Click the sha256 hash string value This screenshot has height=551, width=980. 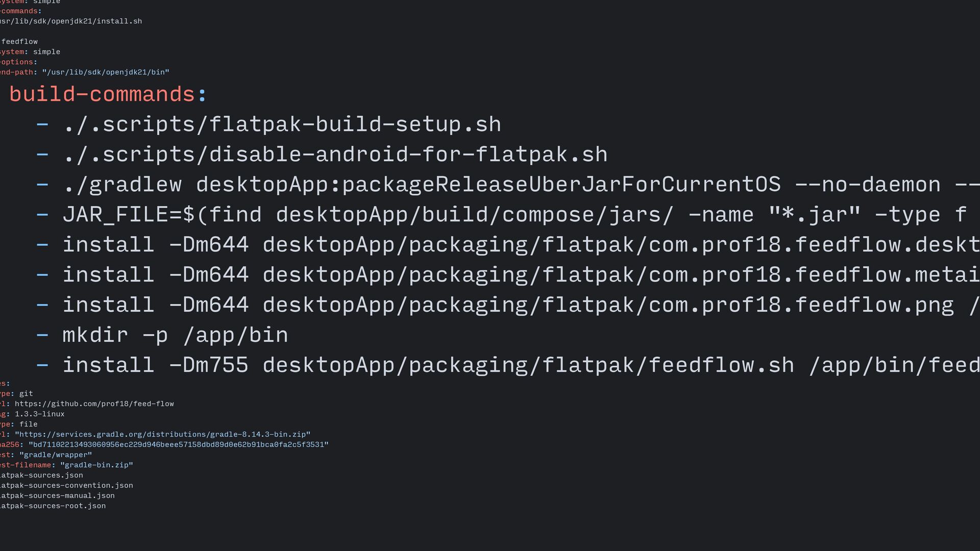179,445
